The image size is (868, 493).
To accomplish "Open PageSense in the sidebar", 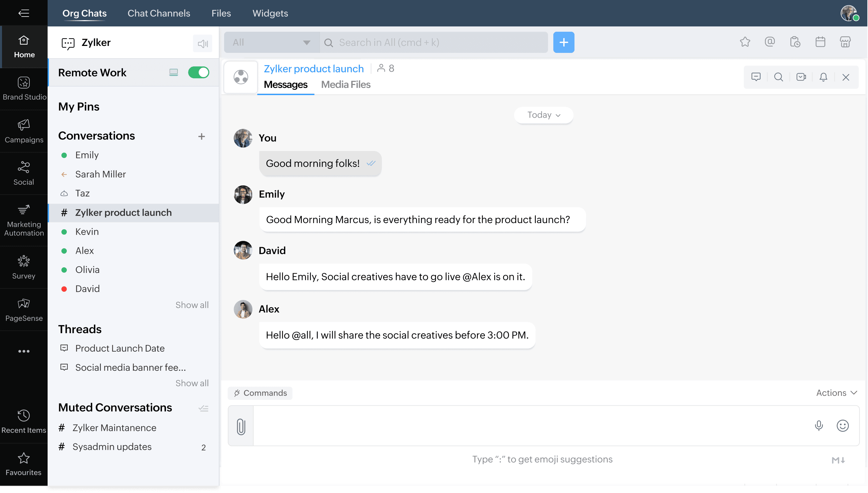I will click(24, 310).
